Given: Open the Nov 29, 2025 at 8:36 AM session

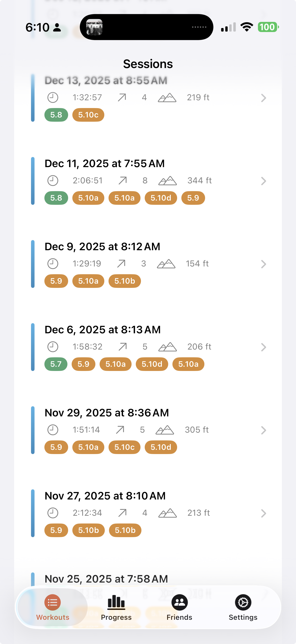Looking at the screenshot, I should (x=107, y=413).
